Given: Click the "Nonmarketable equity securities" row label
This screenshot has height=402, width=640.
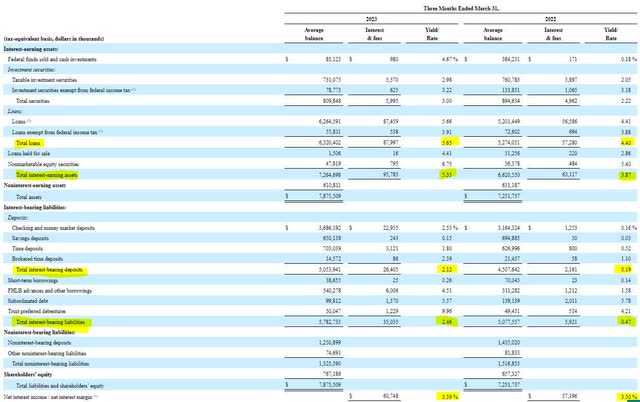Looking at the screenshot, I should tap(43, 164).
